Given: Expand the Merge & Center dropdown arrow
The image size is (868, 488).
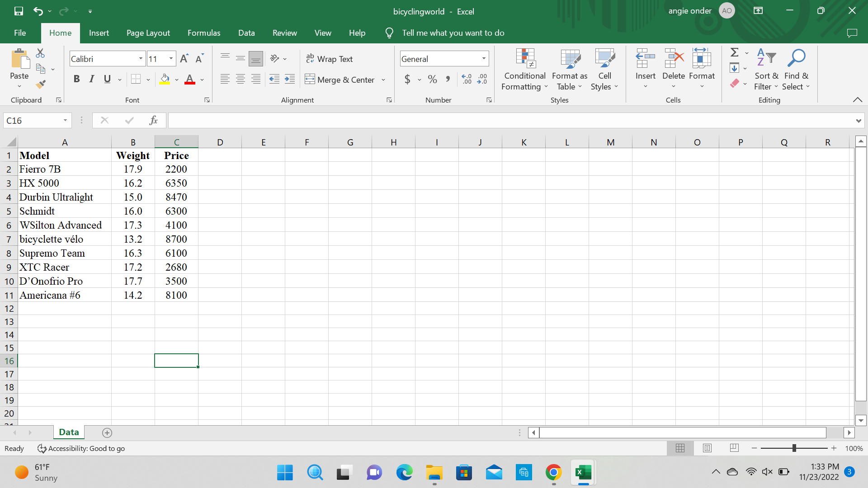Looking at the screenshot, I should point(383,80).
